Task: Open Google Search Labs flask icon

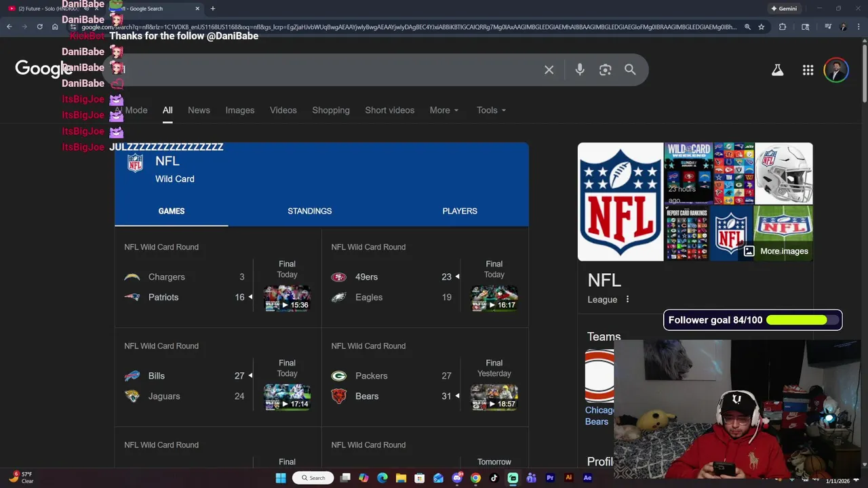Action: (x=778, y=70)
